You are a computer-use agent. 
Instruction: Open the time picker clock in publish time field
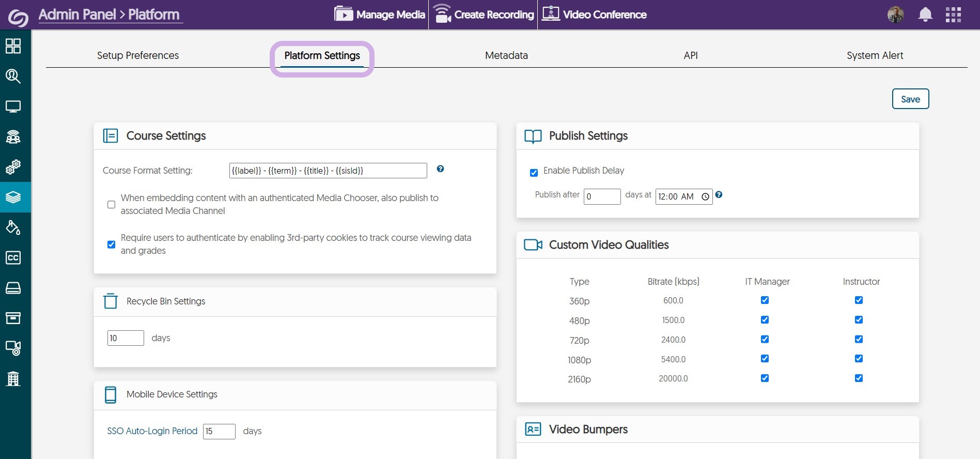coord(705,197)
